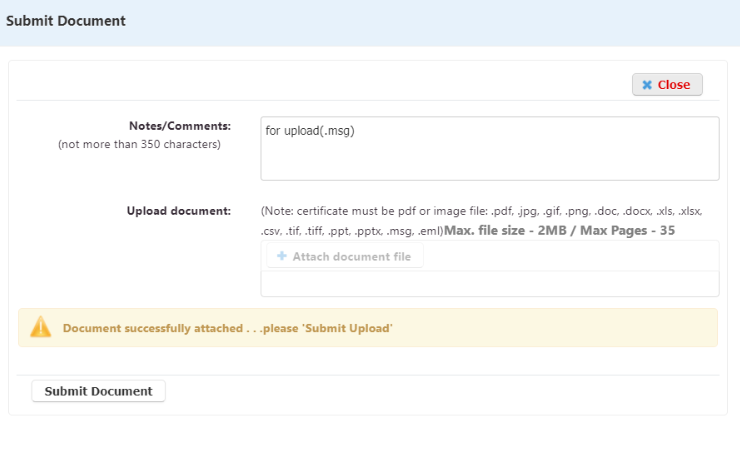Click the Attach document file button
This screenshot has width=740, height=451.
345,256
